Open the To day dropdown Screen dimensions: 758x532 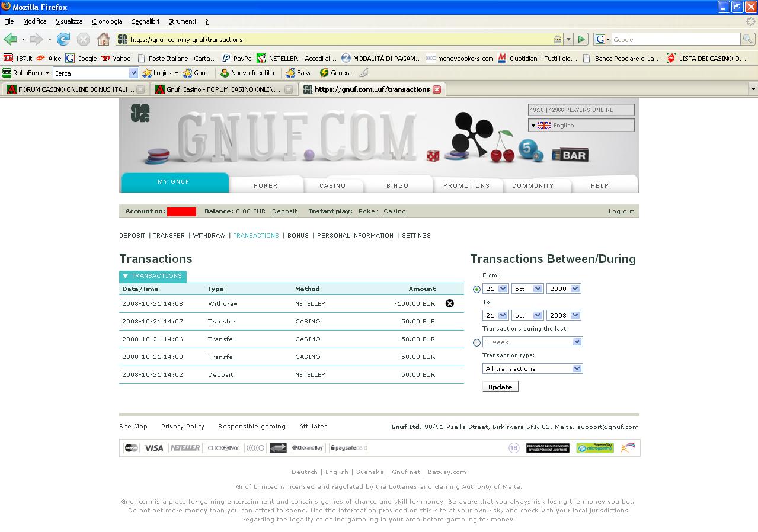(496, 315)
